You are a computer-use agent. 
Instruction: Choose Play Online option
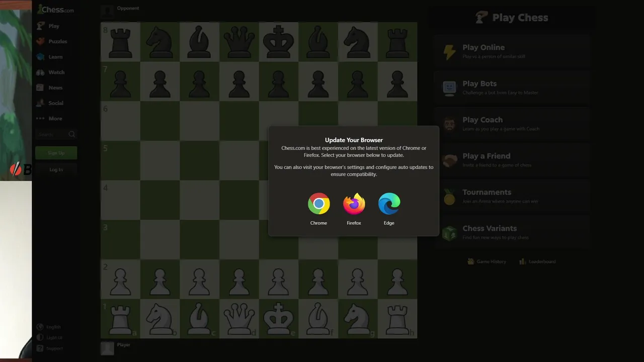[x=512, y=52]
